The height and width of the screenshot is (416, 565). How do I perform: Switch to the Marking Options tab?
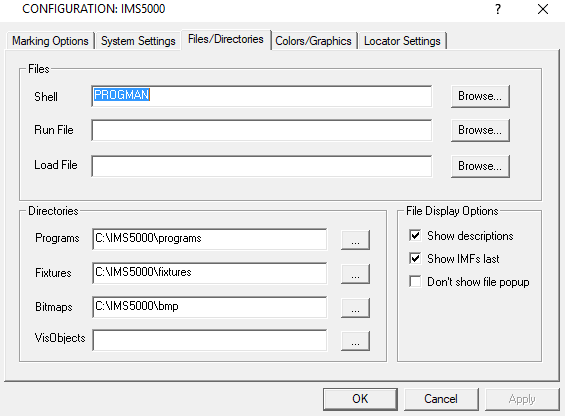click(50, 41)
